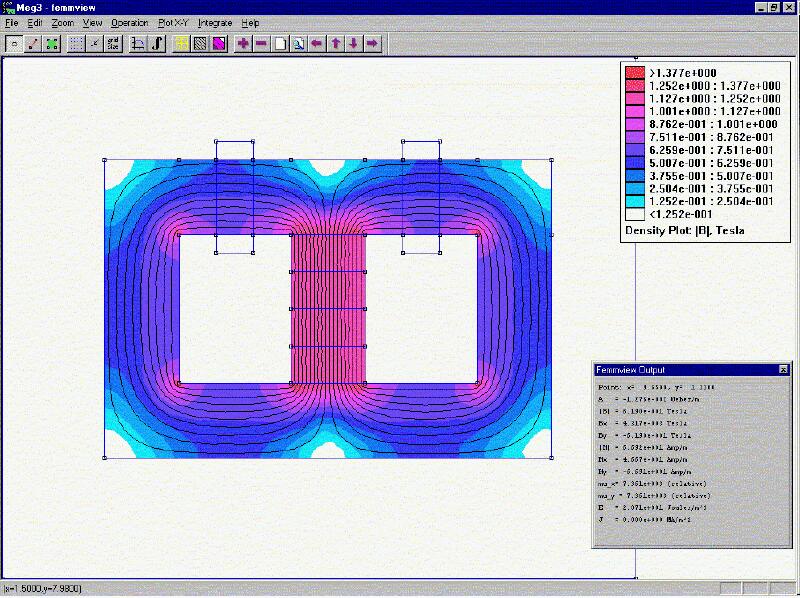Open the Plot X-Y menu

173,22
